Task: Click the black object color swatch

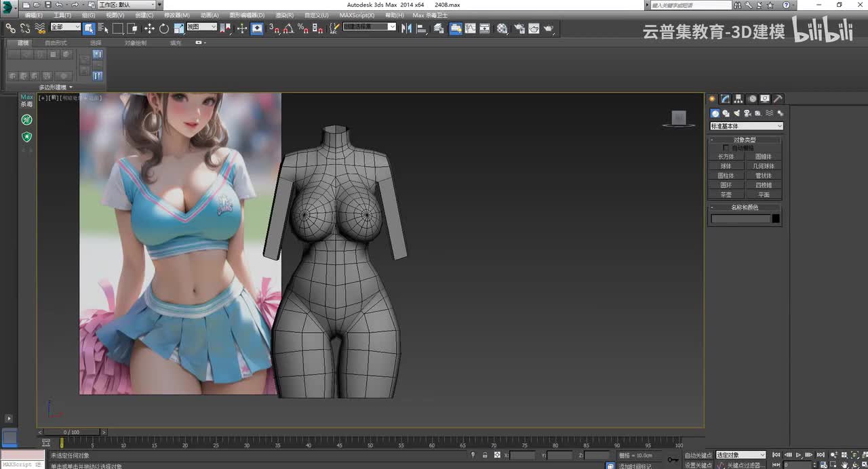Action: (x=776, y=219)
